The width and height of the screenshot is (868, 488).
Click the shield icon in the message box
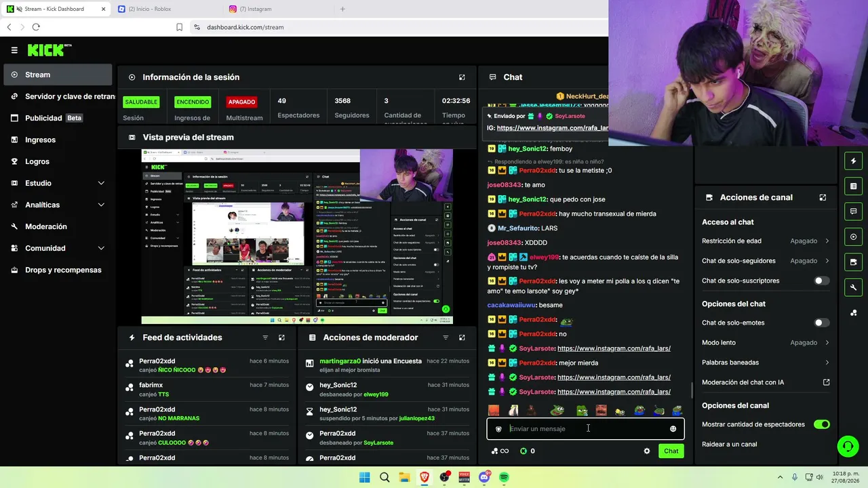coord(498,428)
